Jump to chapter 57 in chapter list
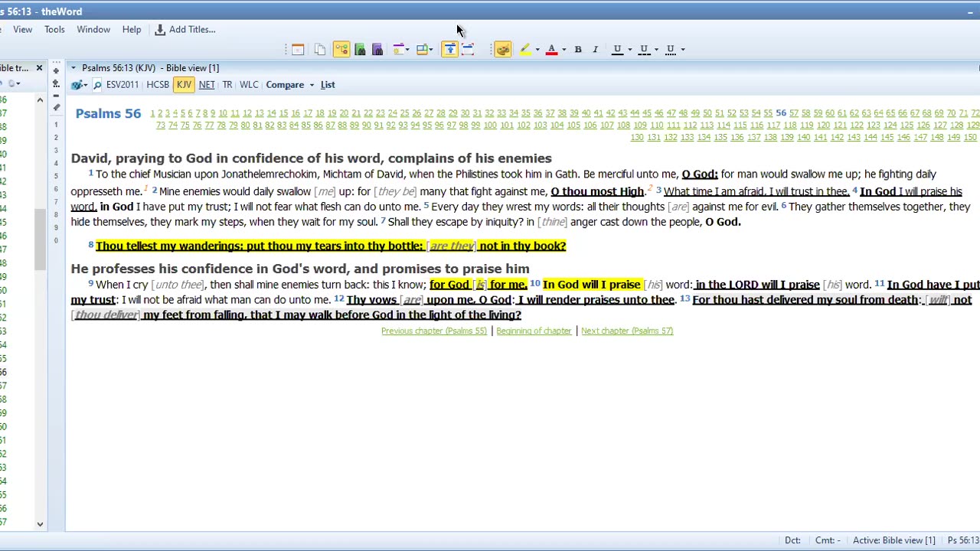This screenshot has height=551, width=980. point(793,113)
